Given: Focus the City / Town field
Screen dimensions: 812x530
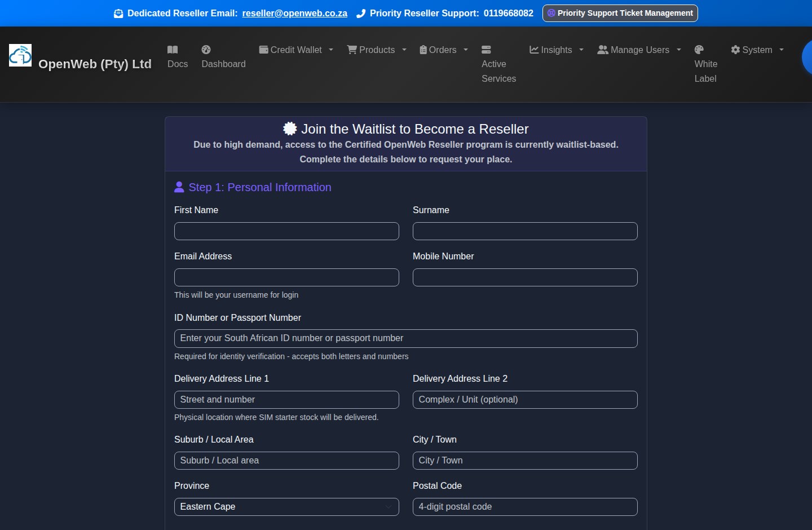Looking at the screenshot, I should pyautogui.click(x=525, y=461).
